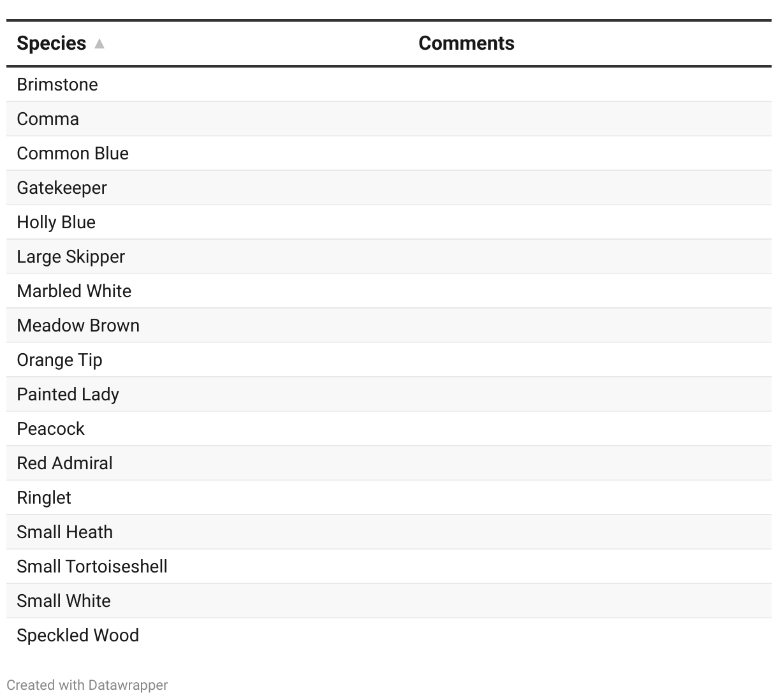Select the Ringlet row
The width and height of the screenshot is (778, 700).
[x=44, y=498]
